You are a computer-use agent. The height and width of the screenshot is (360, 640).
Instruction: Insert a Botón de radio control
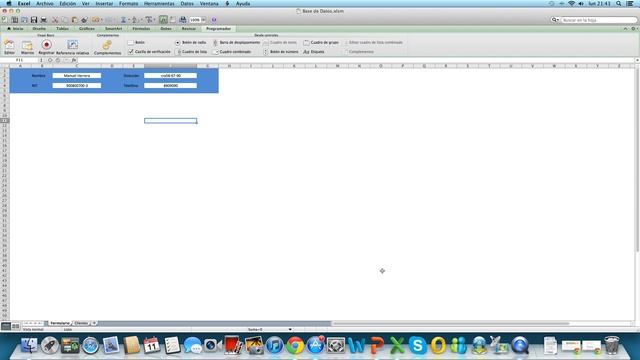(x=191, y=42)
